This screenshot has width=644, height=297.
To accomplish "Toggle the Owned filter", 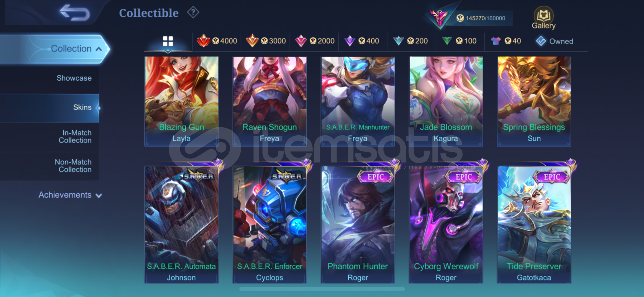I will (555, 41).
